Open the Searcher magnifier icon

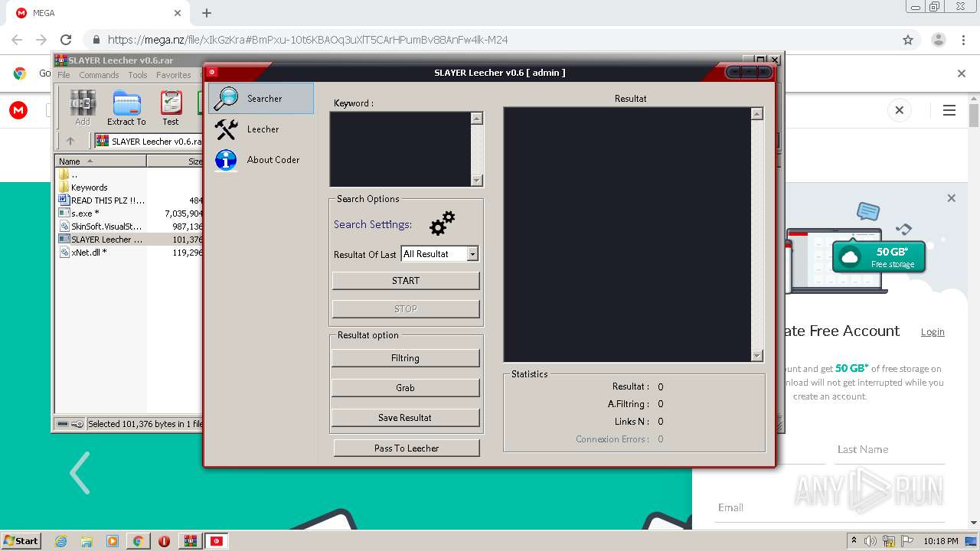pos(227,99)
